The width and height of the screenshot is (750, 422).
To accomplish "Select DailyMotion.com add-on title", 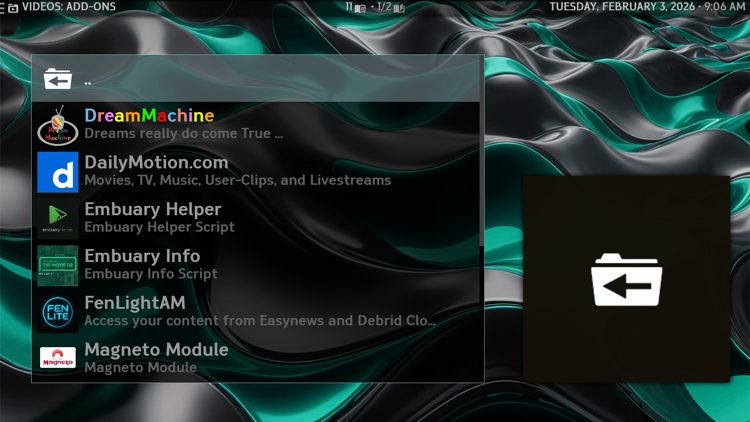I will tap(156, 162).
